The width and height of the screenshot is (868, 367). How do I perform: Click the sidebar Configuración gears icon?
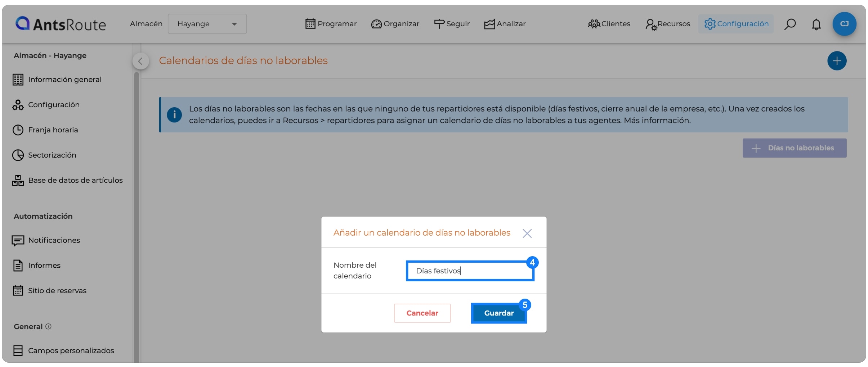(x=18, y=105)
